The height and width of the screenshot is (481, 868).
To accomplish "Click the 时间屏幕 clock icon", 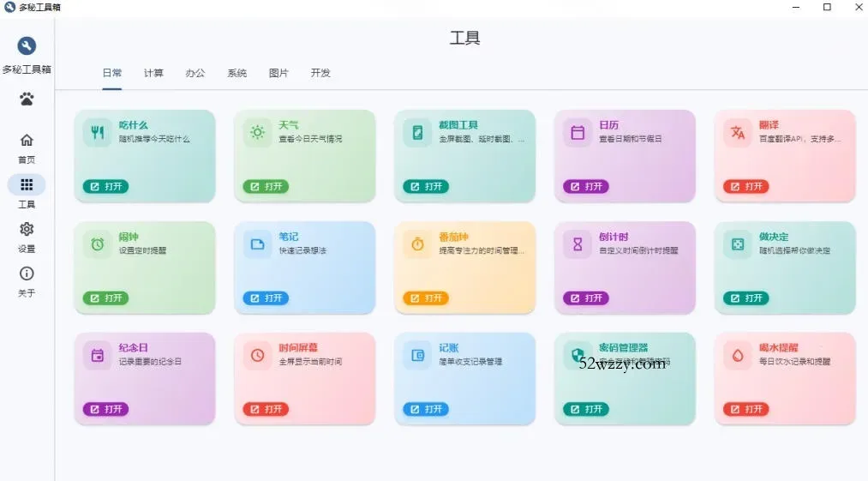I will [257, 355].
